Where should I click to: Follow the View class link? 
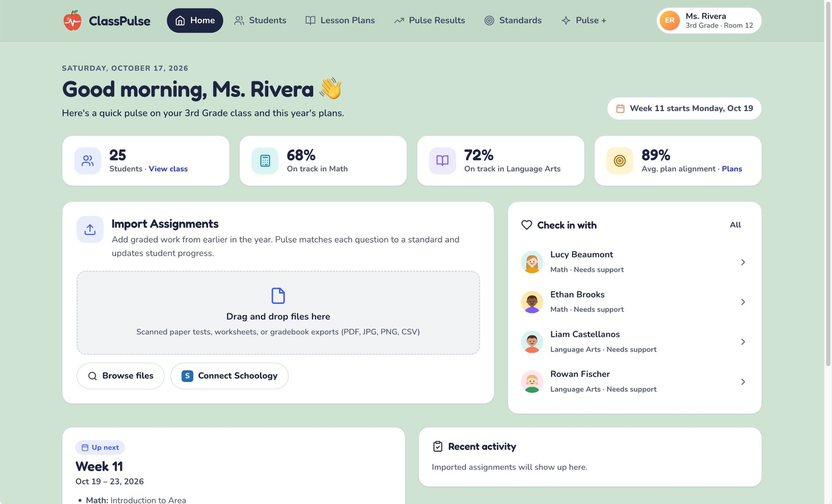pos(168,169)
